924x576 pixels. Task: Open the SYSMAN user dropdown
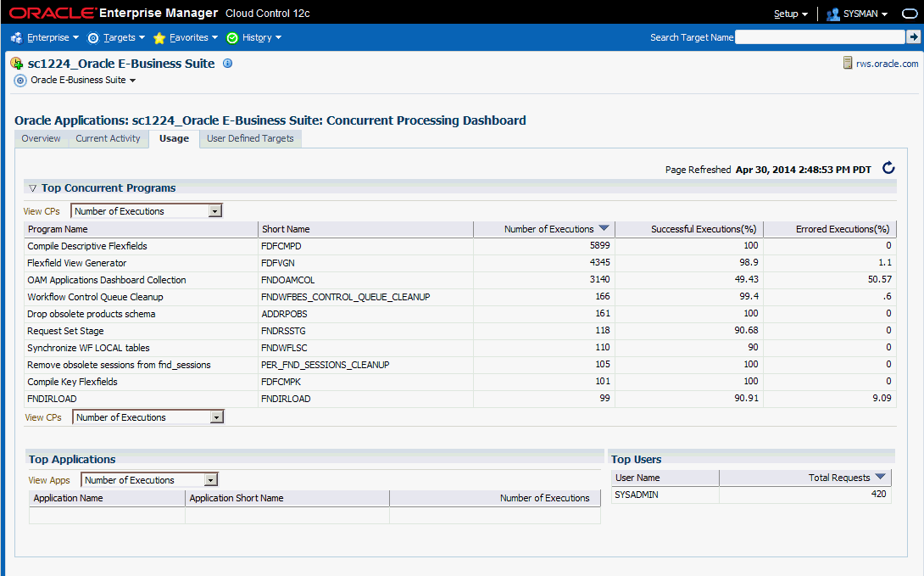pyautogui.click(x=865, y=14)
